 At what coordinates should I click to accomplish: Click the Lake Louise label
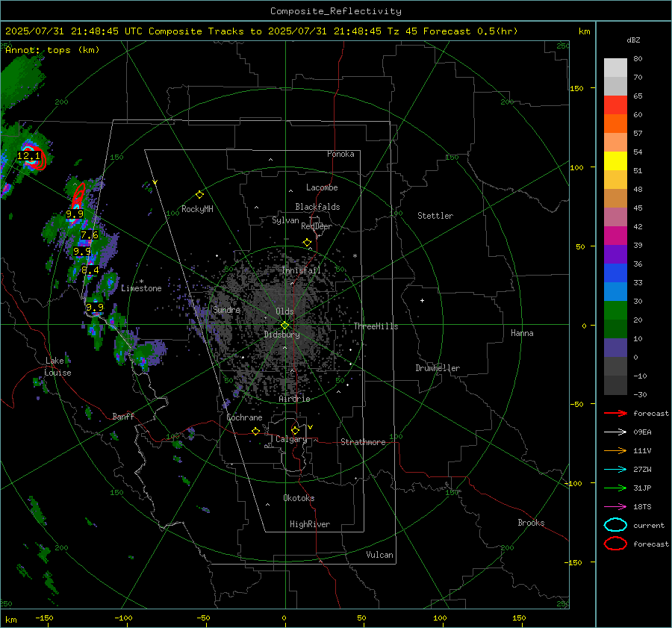[x=57, y=367]
